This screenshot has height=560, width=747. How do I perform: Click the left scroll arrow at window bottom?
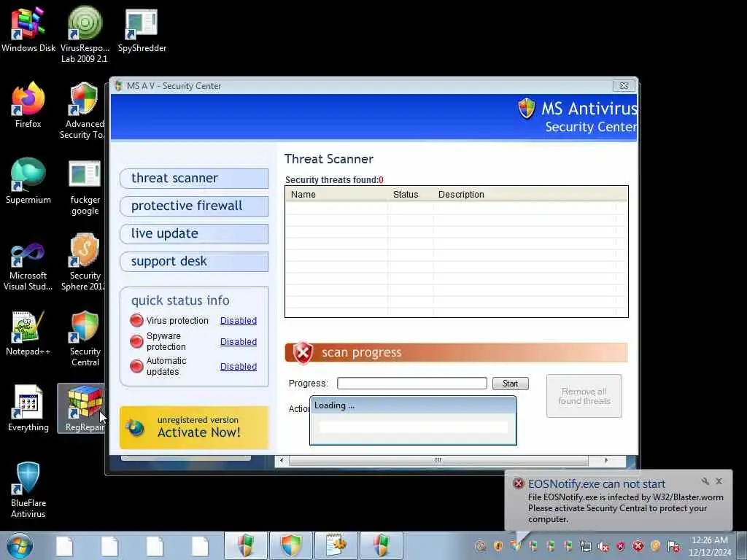point(282,461)
